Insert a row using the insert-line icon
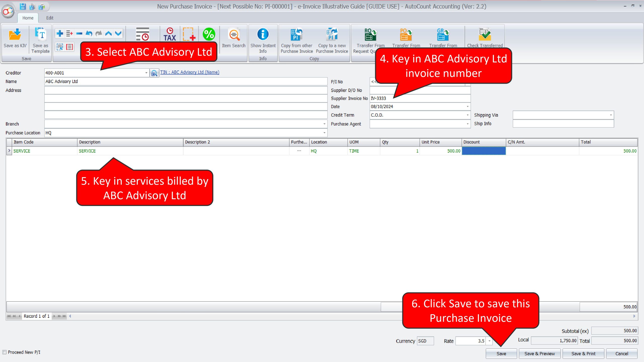The height and width of the screenshot is (362, 644). tap(69, 33)
